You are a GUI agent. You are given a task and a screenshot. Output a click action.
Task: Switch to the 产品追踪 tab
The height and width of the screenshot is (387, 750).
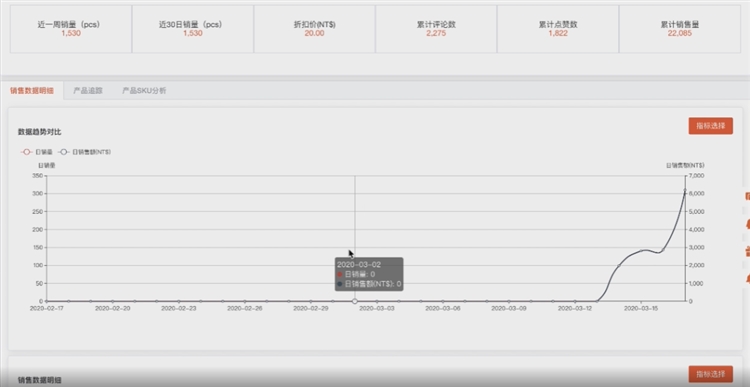[x=88, y=90]
